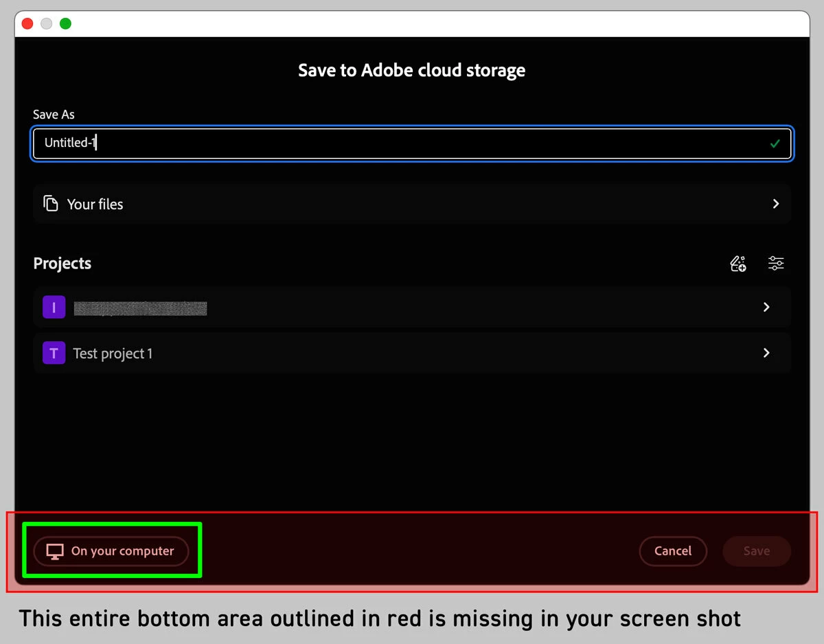The image size is (824, 644).
Task: Create a new project with the add icon
Action: [x=738, y=264]
